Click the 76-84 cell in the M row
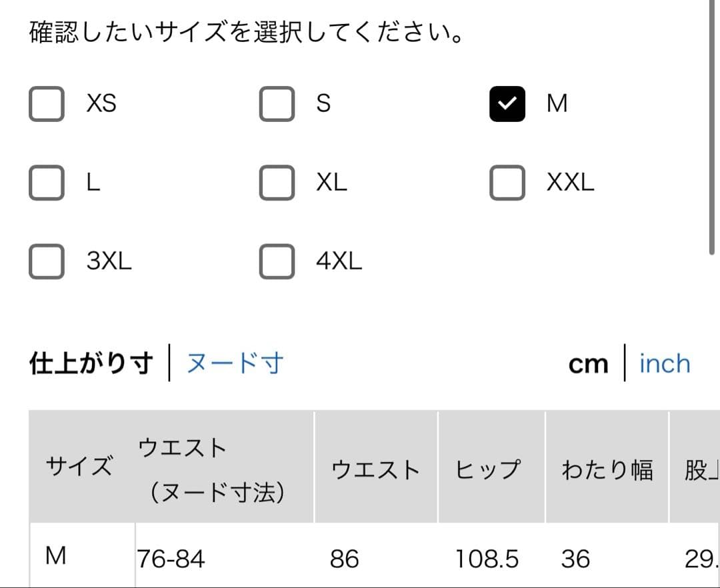 click(171, 558)
